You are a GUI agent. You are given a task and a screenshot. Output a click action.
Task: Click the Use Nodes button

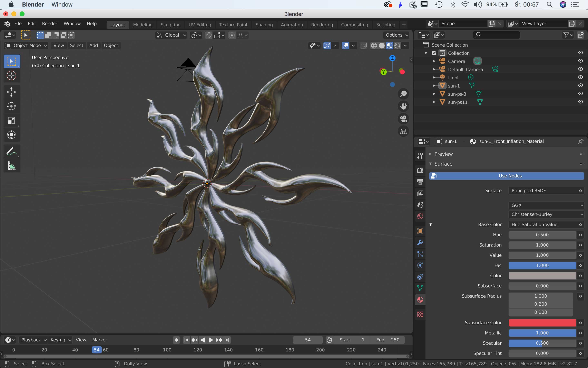(507, 176)
